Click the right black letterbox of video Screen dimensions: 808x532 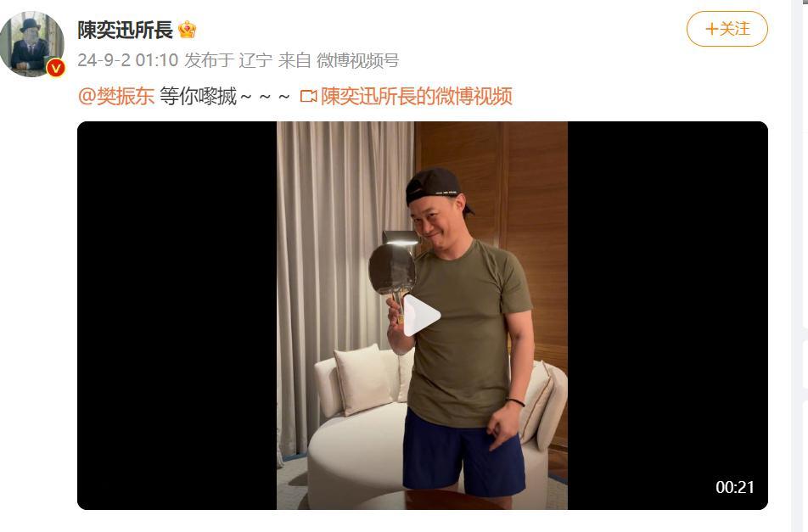[x=667, y=315]
